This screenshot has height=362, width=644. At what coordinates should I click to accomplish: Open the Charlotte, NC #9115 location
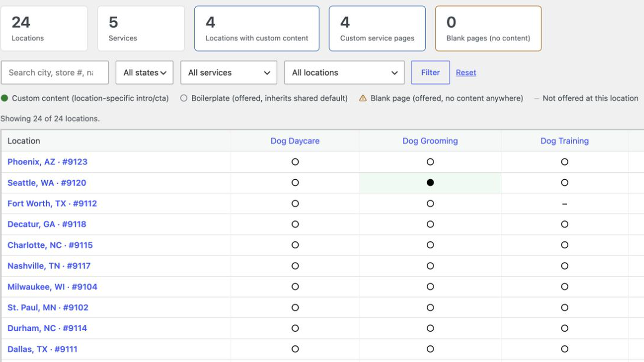point(50,245)
